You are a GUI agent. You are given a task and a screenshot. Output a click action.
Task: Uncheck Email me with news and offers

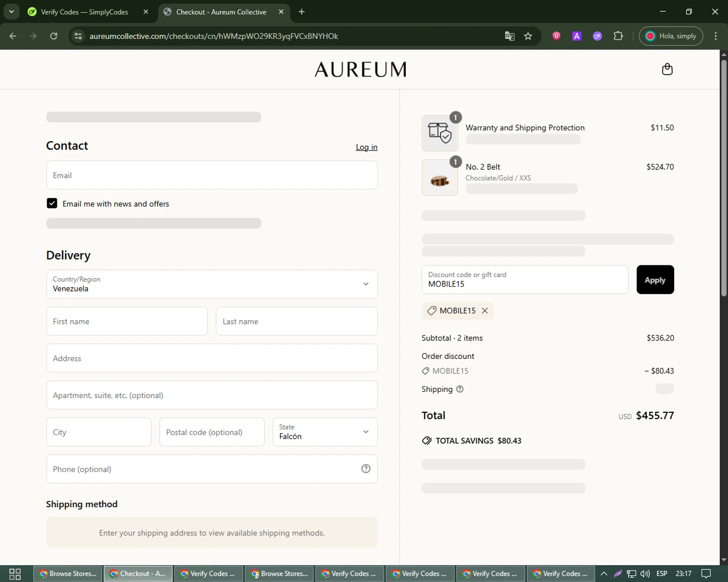[52, 203]
